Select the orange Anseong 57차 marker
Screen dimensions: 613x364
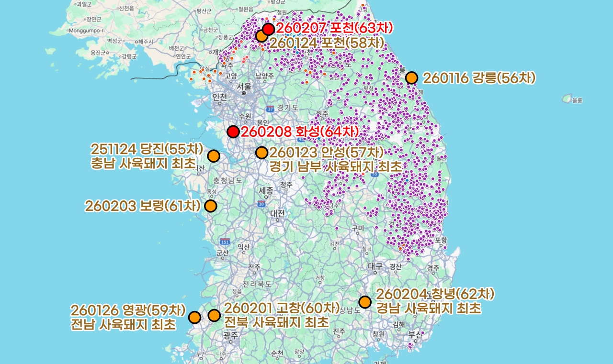tap(261, 153)
